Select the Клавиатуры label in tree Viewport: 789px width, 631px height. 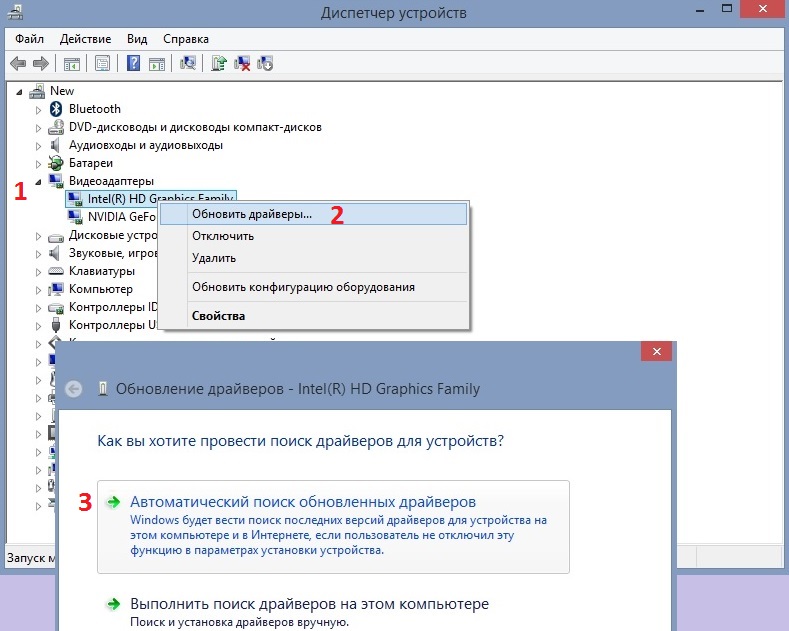[102, 271]
